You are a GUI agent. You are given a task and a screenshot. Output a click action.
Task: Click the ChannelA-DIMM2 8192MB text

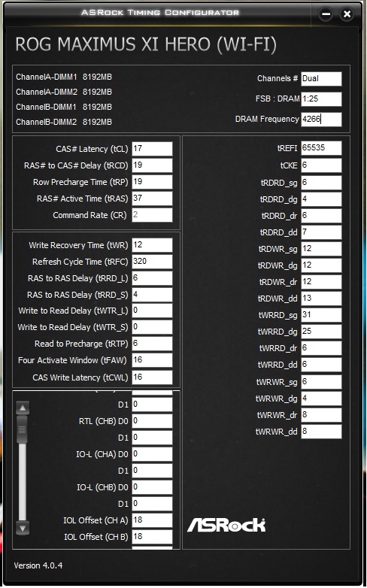tap(64, 92)
